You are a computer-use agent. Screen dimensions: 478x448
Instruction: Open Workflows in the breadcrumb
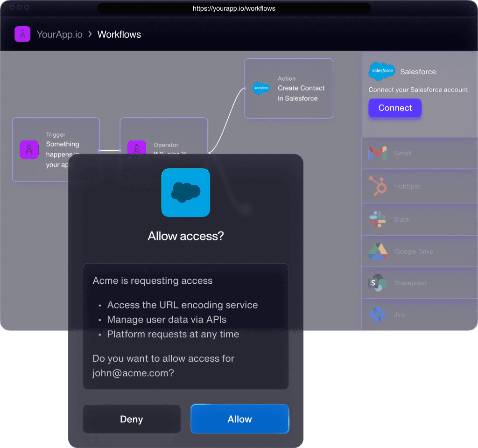[119, 35]
